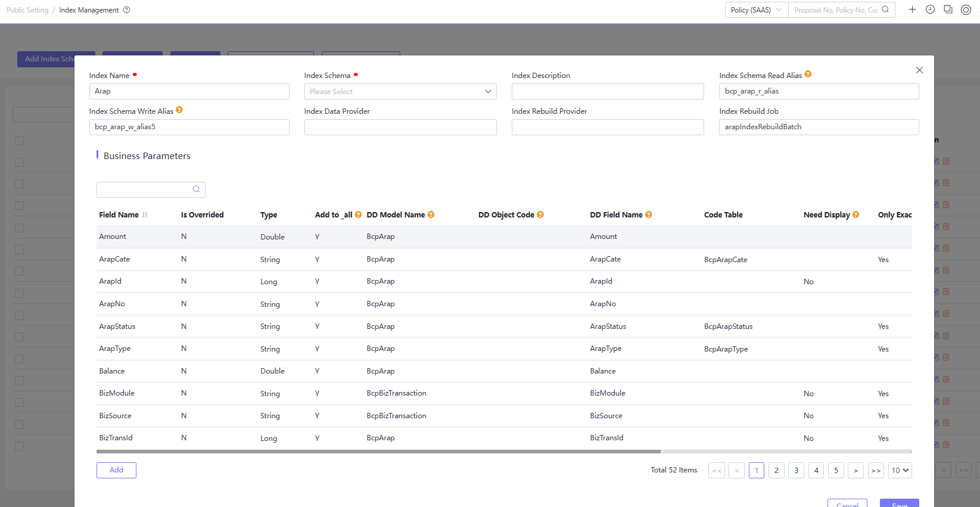Click the Index Description input field
Screen dimensions: 980x507
607,92
